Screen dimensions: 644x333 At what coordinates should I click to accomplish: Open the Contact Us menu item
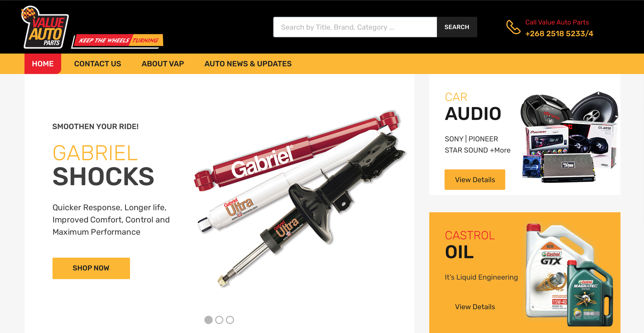coord(97,64)
